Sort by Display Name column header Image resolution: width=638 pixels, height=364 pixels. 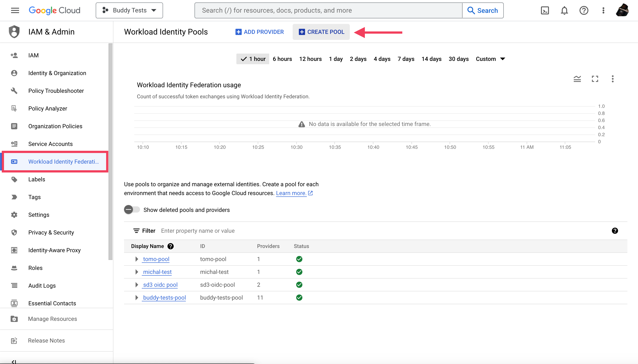[147, 246]
